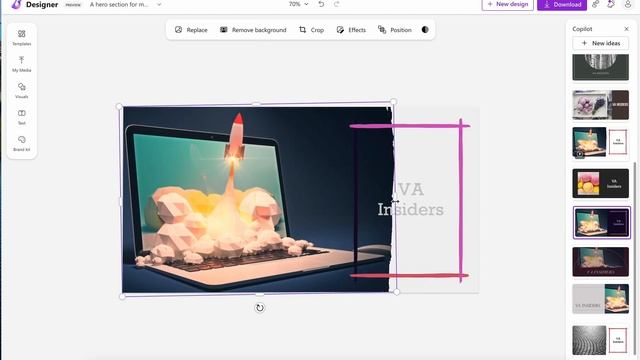
Task: Select the lavender flowers design thumbnail
Action: pyautogui.click(x=600, y=105)
